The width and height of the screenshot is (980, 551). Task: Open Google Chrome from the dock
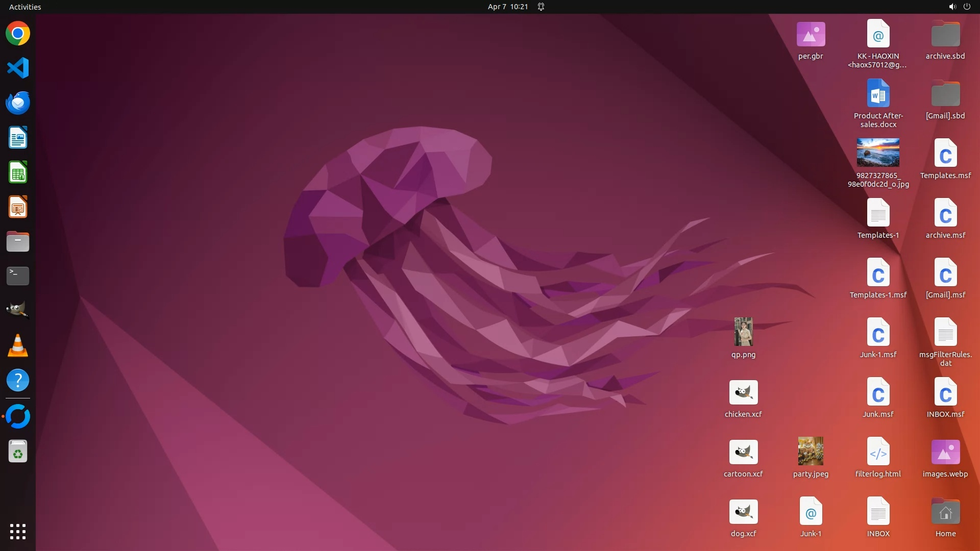18,34
